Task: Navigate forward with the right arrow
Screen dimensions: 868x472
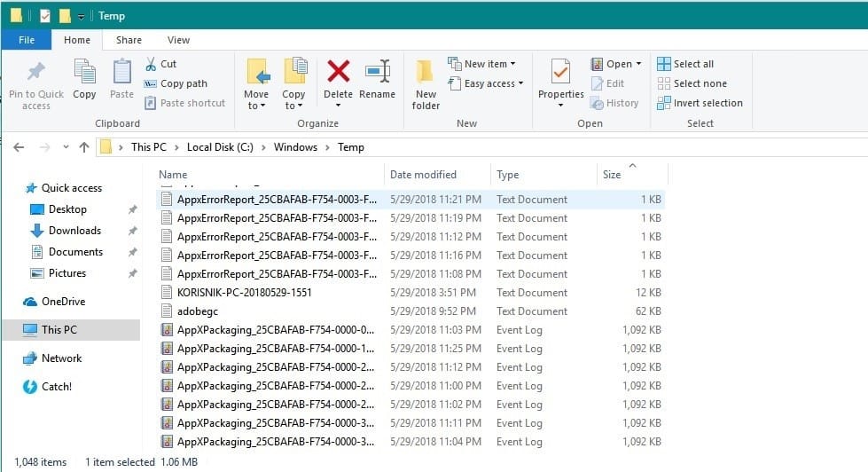Action: (x=45, y=147)
